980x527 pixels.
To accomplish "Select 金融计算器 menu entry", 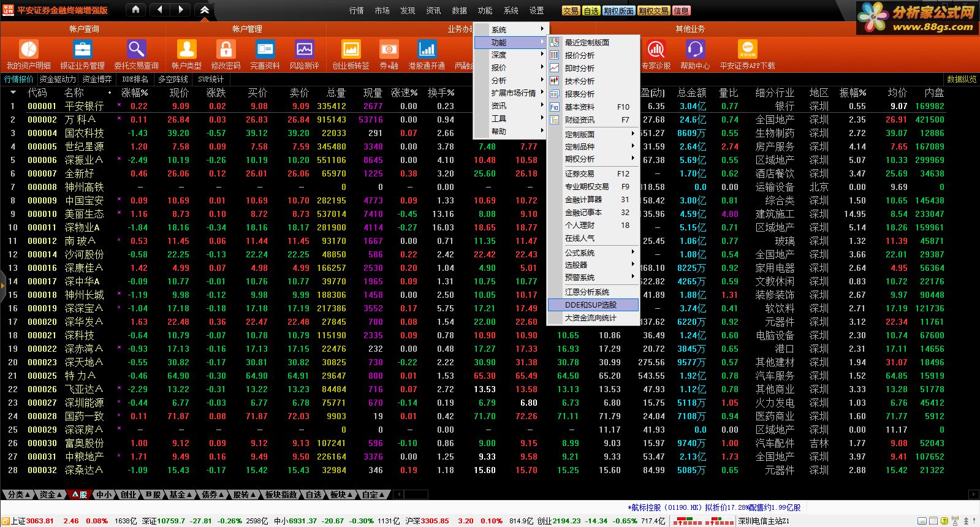I will [593, 199].
